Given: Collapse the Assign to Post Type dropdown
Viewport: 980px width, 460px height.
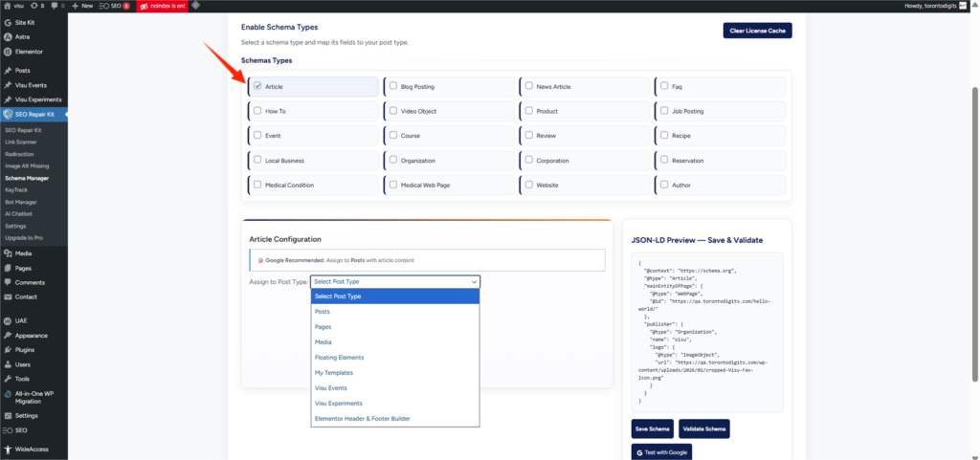Looking at the screenshot, I should pyautogui.click(x=394, y=282).
